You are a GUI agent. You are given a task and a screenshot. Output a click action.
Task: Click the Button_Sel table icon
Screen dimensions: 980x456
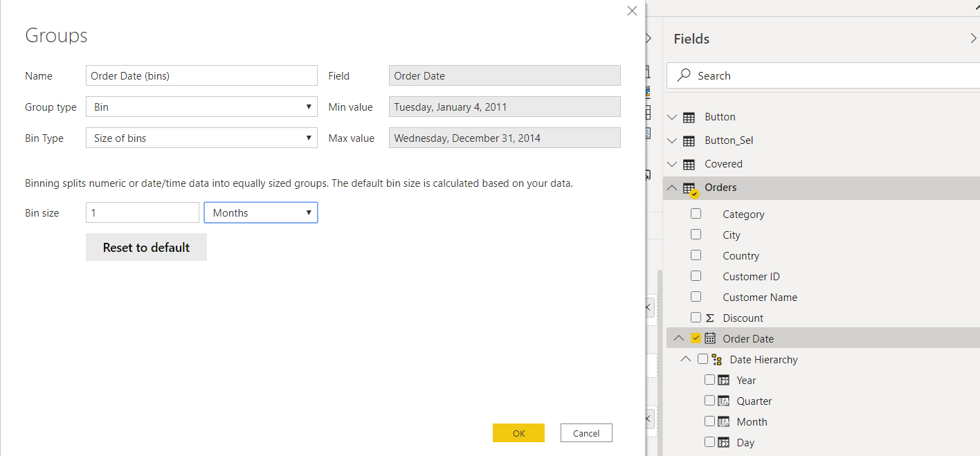pos(689,141)
